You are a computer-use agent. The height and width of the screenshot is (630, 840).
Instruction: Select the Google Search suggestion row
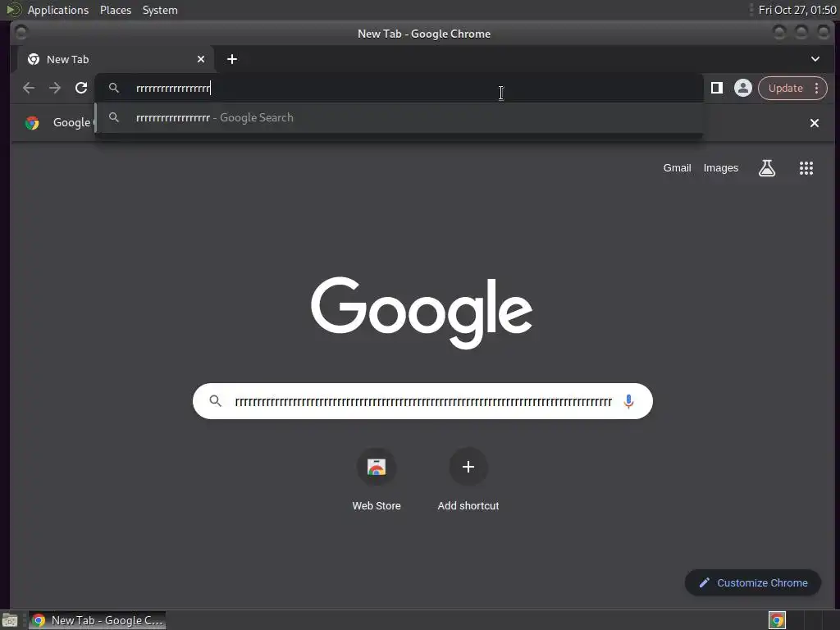tap(399, 118)
